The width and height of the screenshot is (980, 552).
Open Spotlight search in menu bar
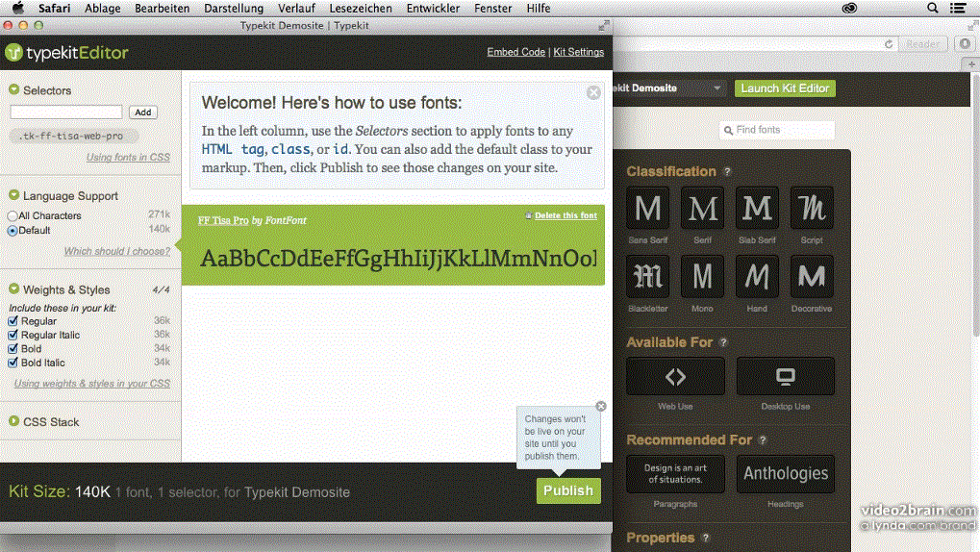[933, 8]
